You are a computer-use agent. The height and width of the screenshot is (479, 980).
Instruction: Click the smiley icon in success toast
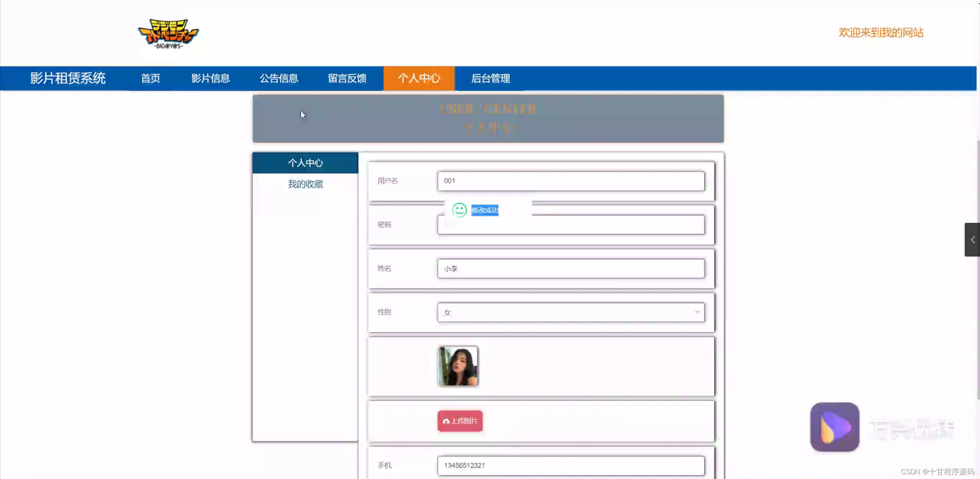click(x=459, y=210)
